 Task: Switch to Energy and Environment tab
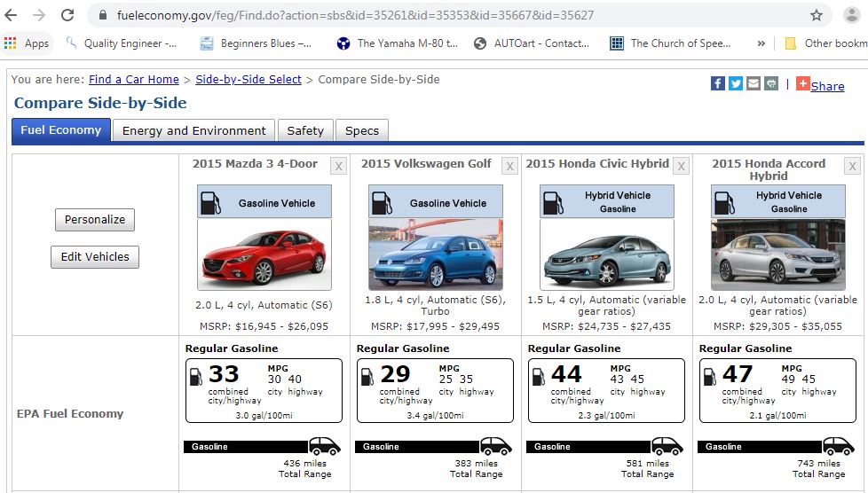(x=193, y=130)
